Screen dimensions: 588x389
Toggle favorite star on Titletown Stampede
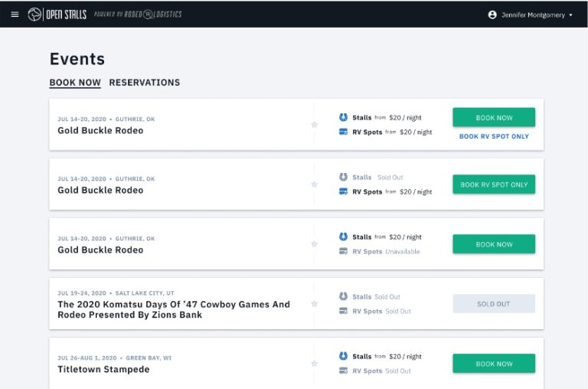[x=314, y=364]
